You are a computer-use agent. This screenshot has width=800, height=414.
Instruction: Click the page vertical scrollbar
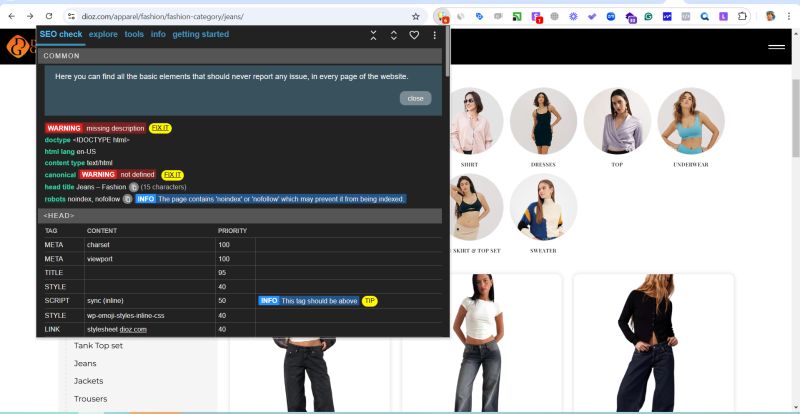(795, 118)
